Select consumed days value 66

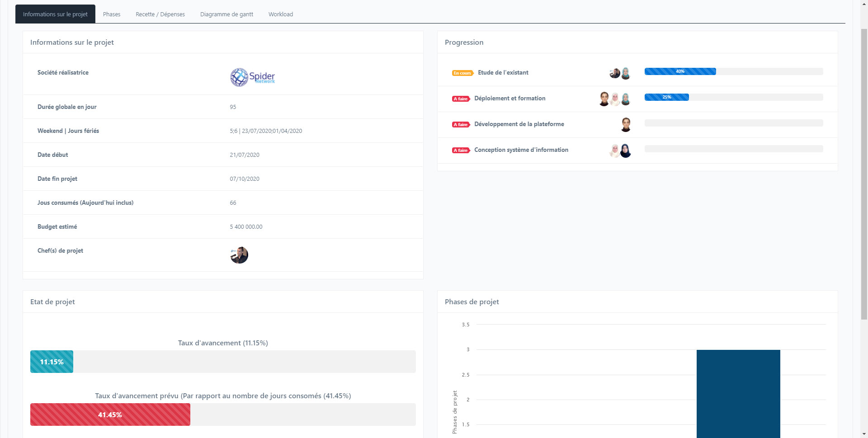click(x=233, y=203)
